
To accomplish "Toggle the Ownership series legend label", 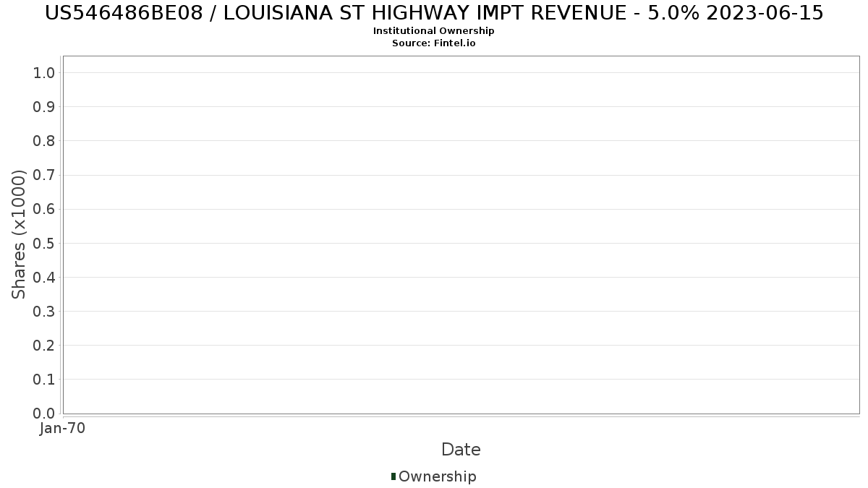I will click(437, 476).
